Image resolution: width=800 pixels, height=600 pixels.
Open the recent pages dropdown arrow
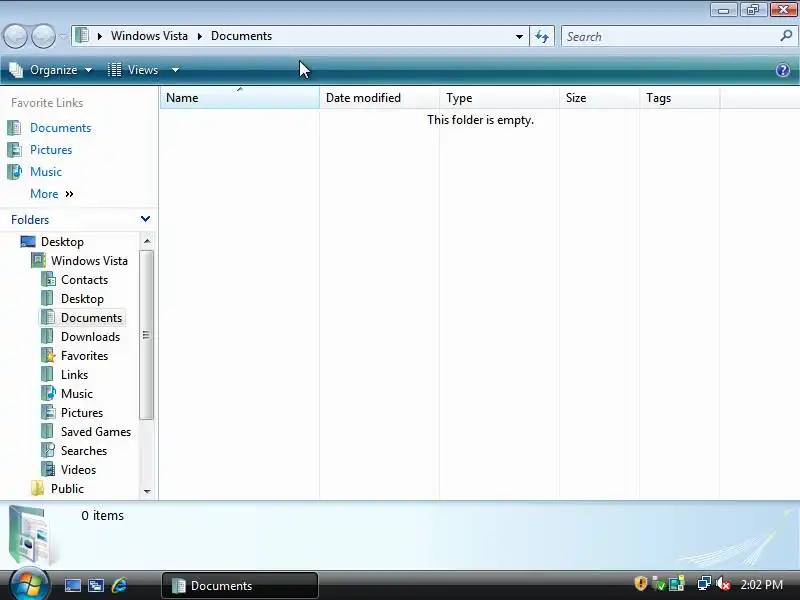[62, 37]
